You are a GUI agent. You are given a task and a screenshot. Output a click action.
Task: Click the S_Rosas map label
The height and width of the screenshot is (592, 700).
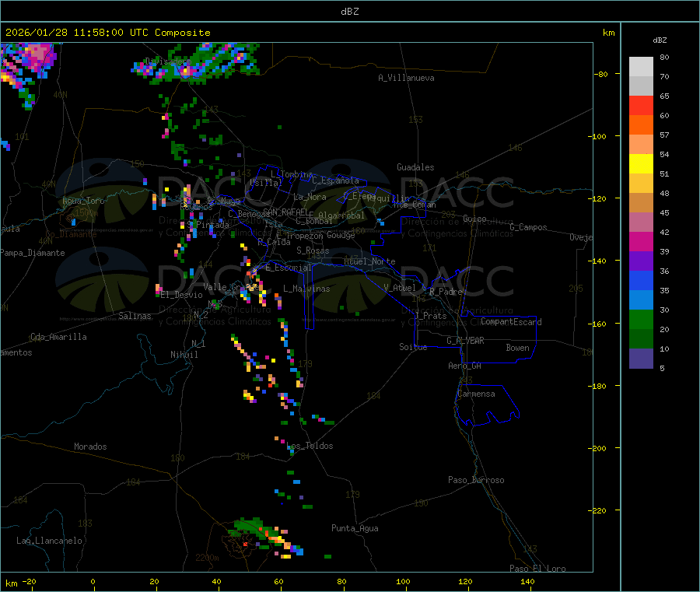coord(313,250)
